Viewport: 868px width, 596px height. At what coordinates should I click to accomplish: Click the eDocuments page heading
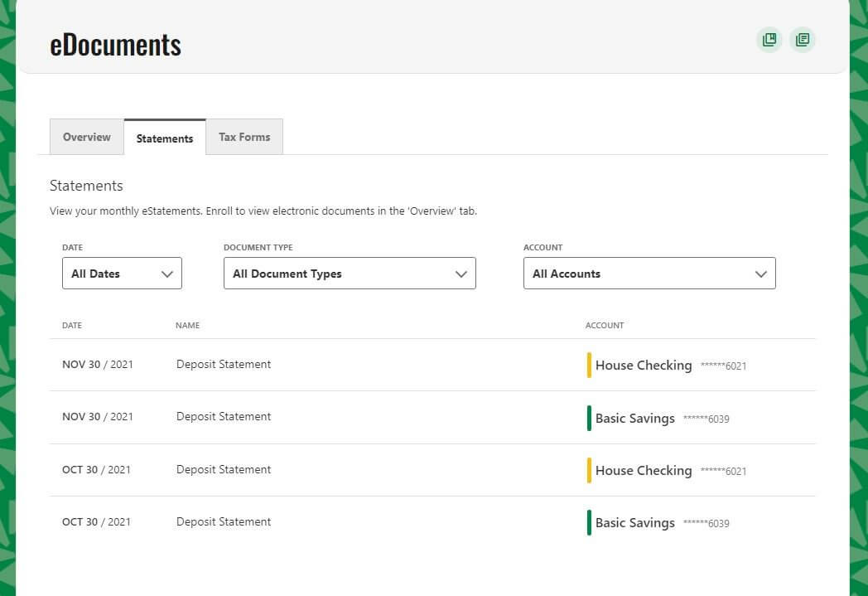pos(115,45)
